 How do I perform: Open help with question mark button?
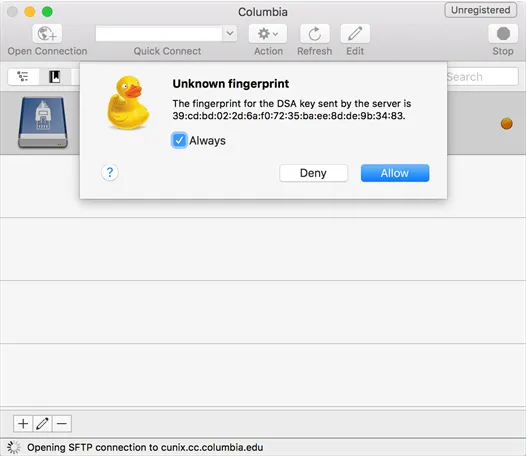[x=110, y=172]
